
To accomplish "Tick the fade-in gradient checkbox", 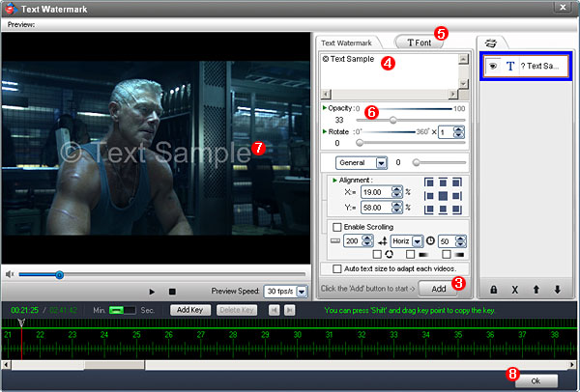I will click(x=410, y=255).
